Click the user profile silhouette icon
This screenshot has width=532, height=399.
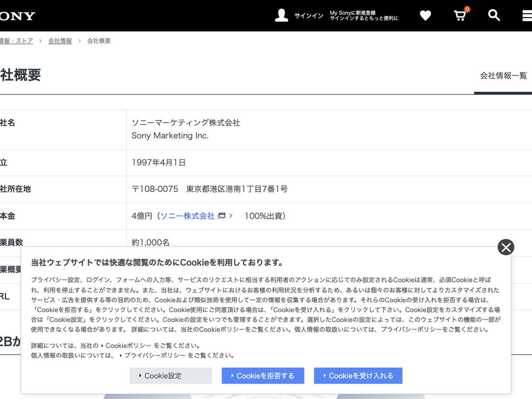pos(282,16)
